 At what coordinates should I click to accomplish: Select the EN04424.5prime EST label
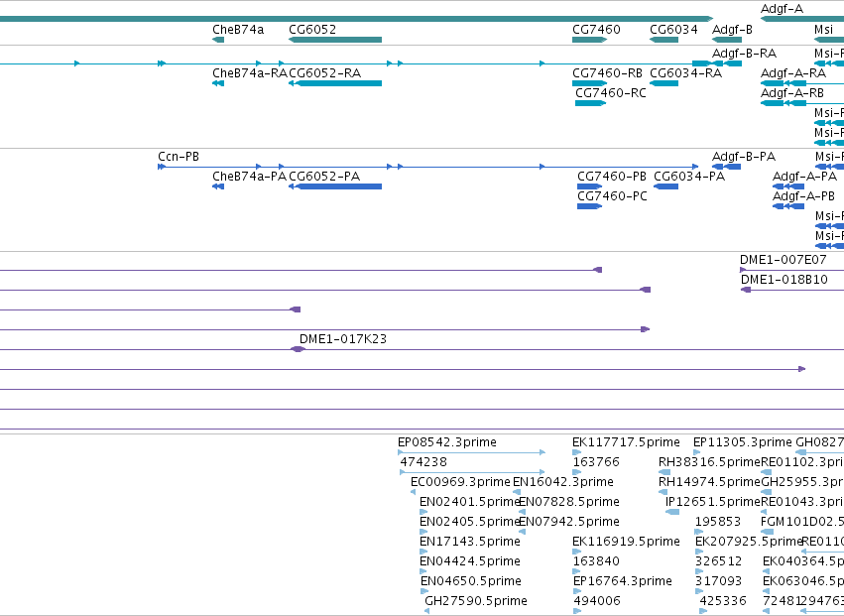[470, 561]
